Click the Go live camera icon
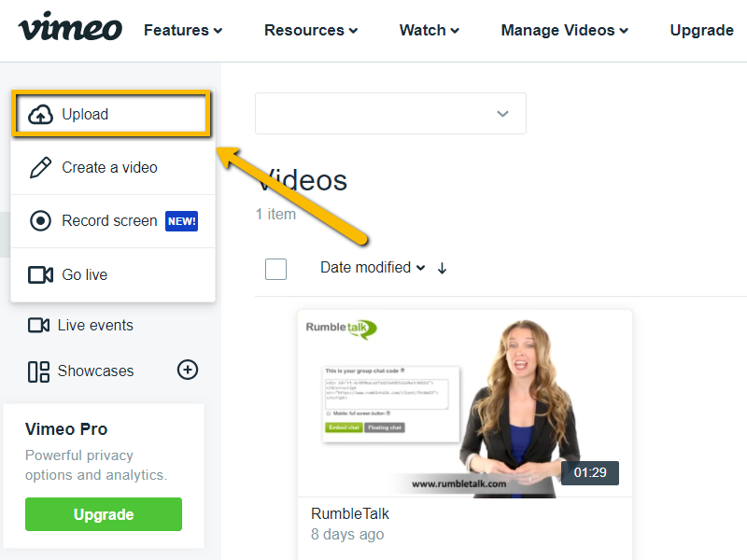This screenshot has width=747, height=560. (40, 274)
